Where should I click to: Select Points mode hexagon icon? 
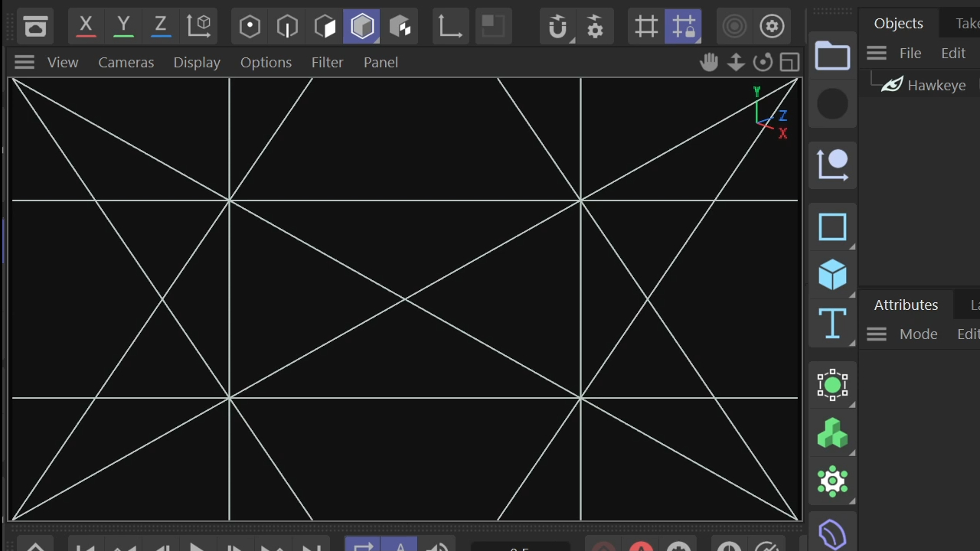click(x=250, y=27)
